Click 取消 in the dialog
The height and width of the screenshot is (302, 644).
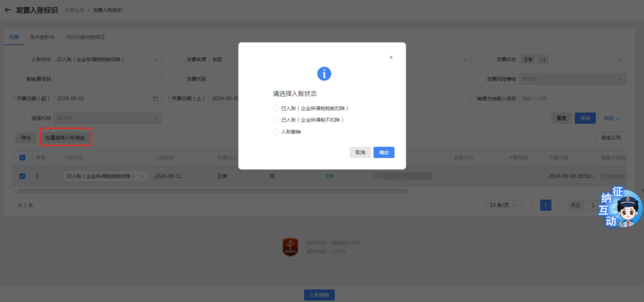pos(360,152)
